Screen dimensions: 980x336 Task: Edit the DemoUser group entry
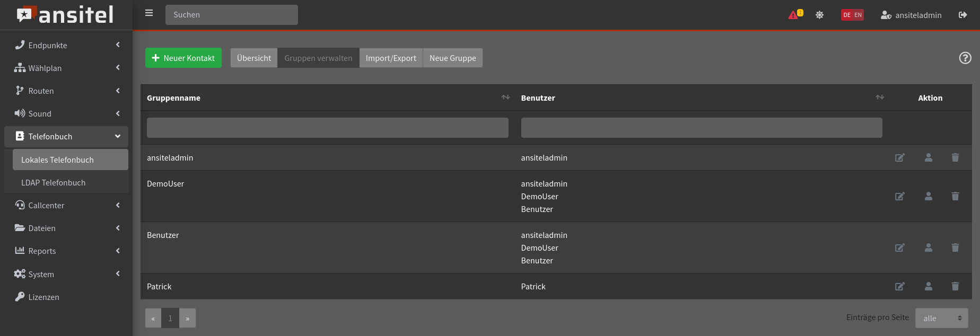point(899,196)
